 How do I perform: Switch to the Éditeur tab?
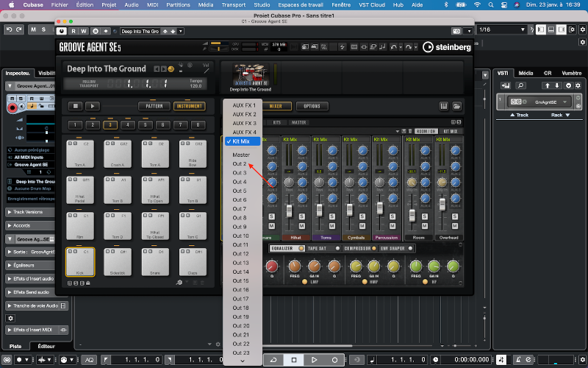[46, 346]
